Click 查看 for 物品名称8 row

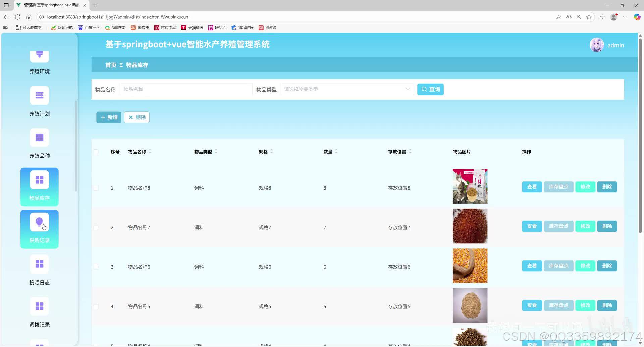tap(532, 187)
